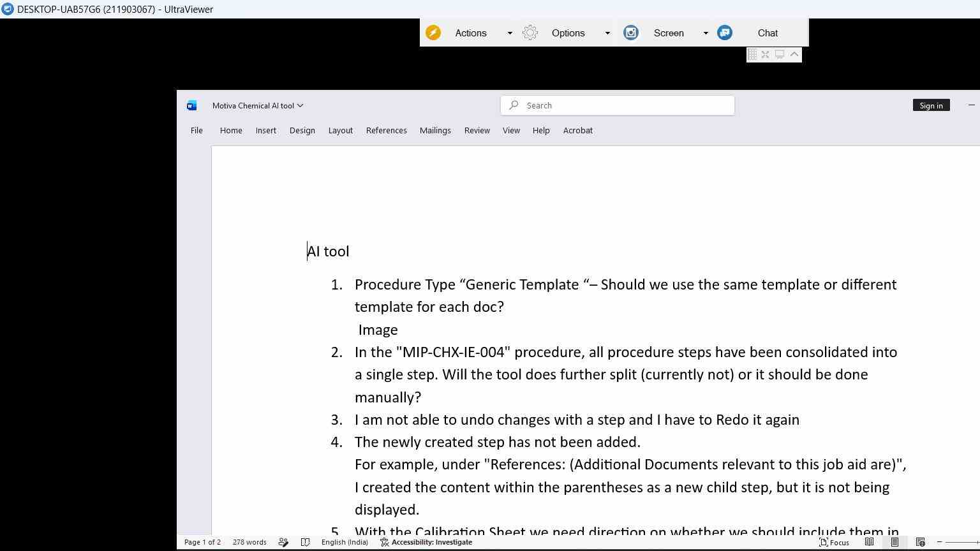
Task: Collapse UltraViewer toolbar with up chevron
Action: coord(794,55)
